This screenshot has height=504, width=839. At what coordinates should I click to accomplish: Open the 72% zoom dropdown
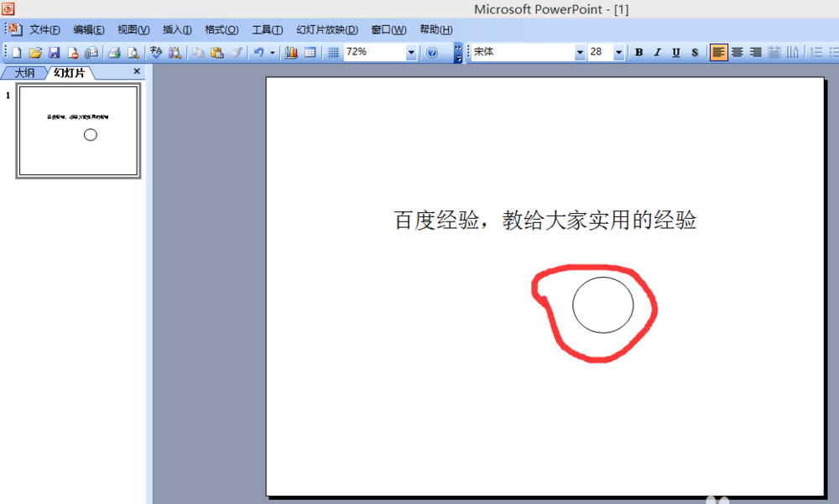[411, 53]
